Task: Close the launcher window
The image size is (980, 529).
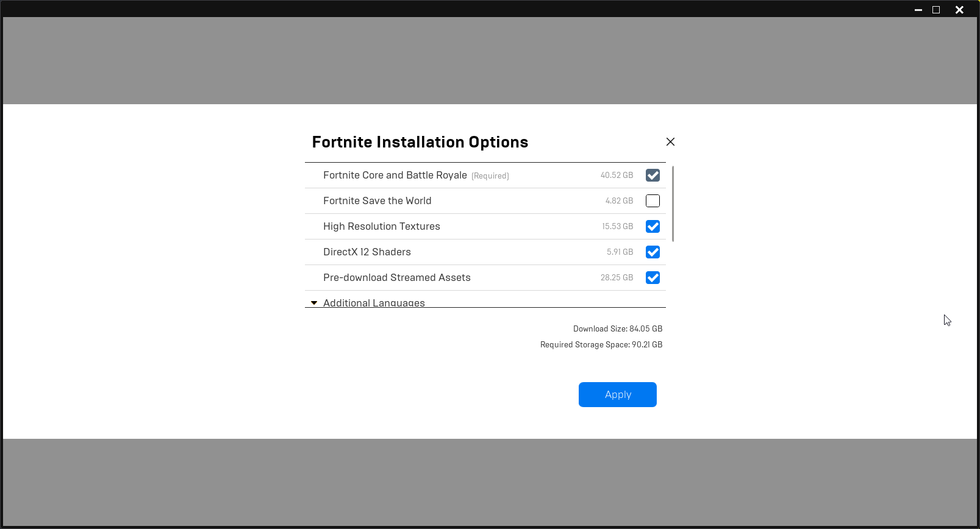Action: (959, 10)
